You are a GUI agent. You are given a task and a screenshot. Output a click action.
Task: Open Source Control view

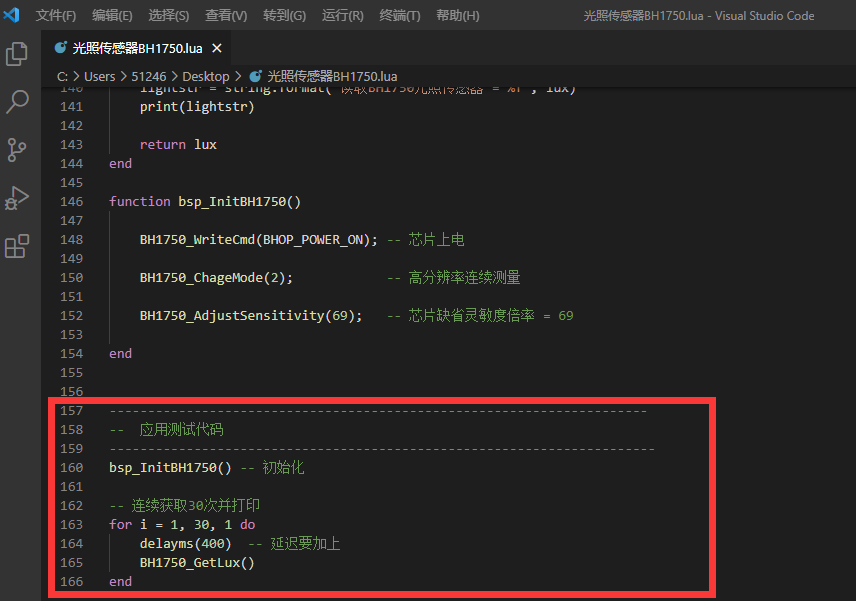[17, 150]
